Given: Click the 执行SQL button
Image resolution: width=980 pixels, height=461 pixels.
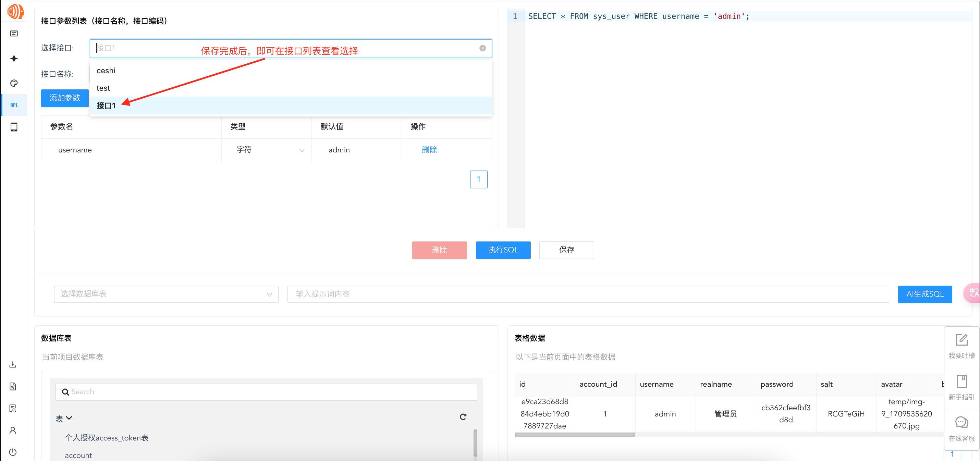Looking at the screenshot, I should (x=503, y=250).
